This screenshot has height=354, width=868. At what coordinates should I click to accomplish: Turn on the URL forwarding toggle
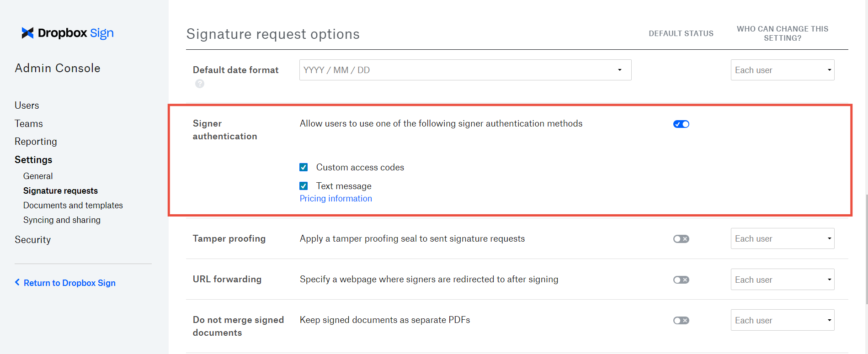(681, 279)
